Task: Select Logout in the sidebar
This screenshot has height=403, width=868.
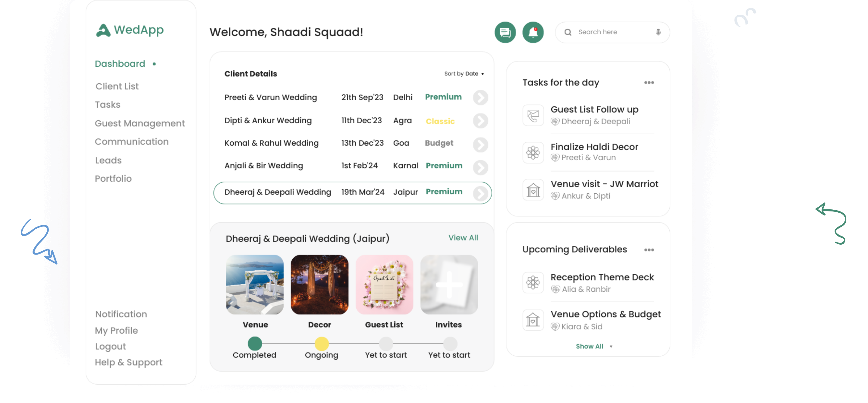Action: coord(110,346)
